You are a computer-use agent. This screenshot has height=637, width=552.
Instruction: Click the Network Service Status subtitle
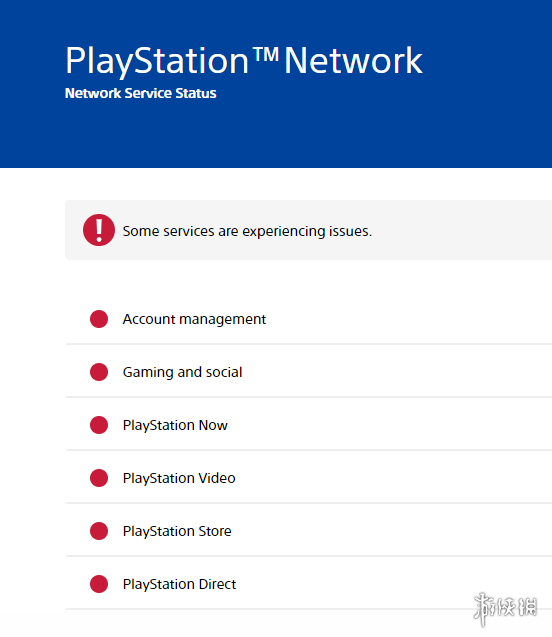coord(141,93)
